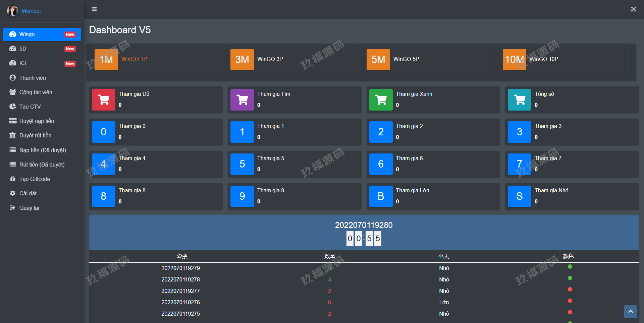Screen dimensions: 644x323
Task: Click the Member profile avatar
Action: 12,11
